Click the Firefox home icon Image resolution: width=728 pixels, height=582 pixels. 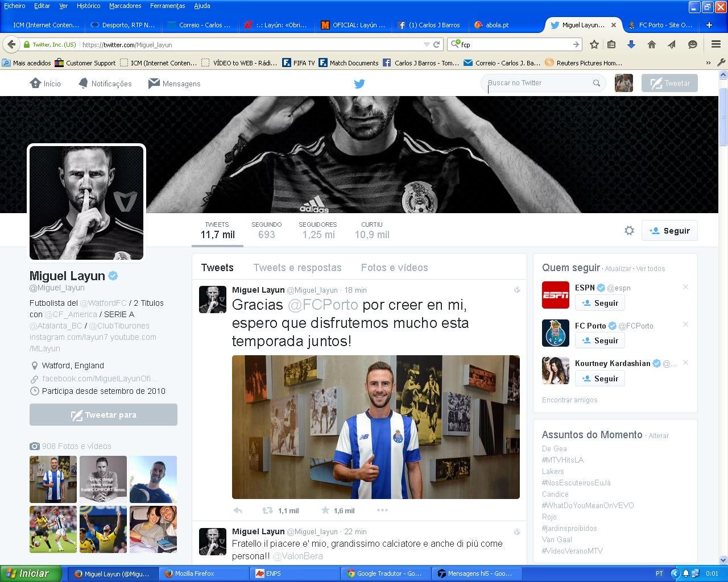(x=652, y=44)
